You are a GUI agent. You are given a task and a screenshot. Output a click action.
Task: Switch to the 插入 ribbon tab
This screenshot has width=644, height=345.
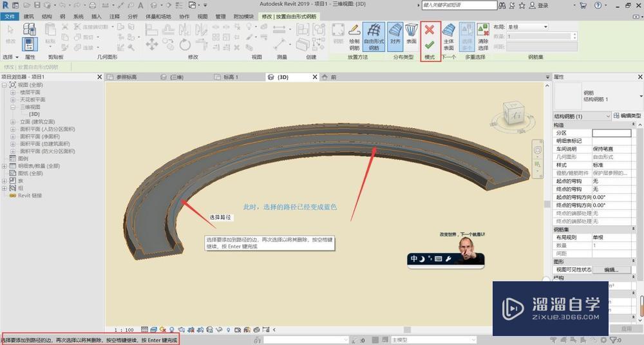click(x=96, y=17)
